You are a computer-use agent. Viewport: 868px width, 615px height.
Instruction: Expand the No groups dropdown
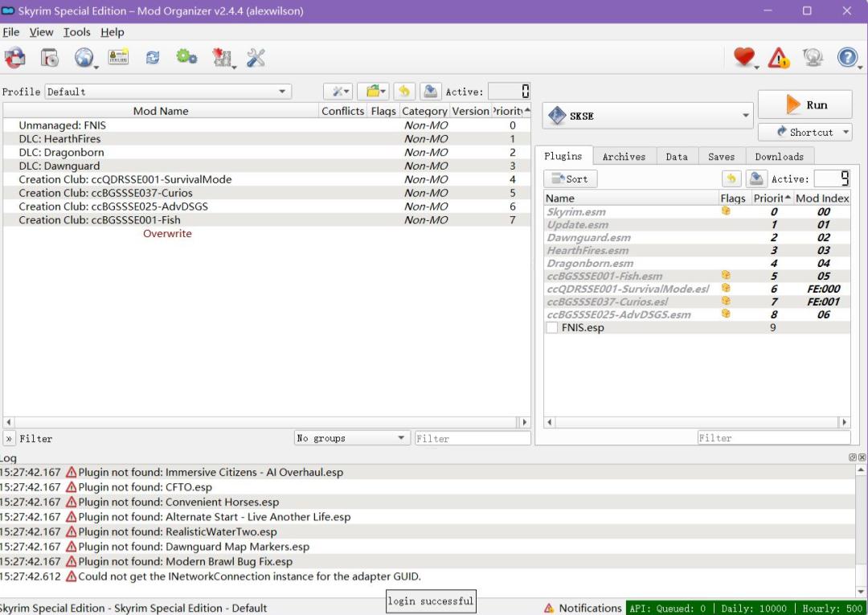(352, 438)
